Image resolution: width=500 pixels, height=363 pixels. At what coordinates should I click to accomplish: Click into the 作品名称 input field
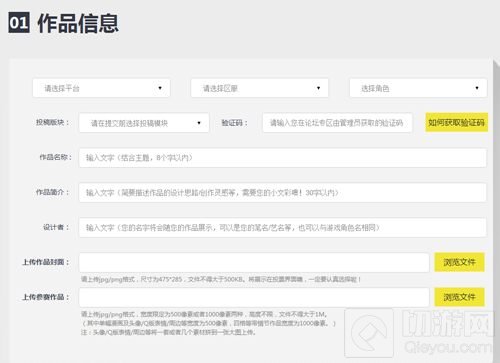pos(283,158)
